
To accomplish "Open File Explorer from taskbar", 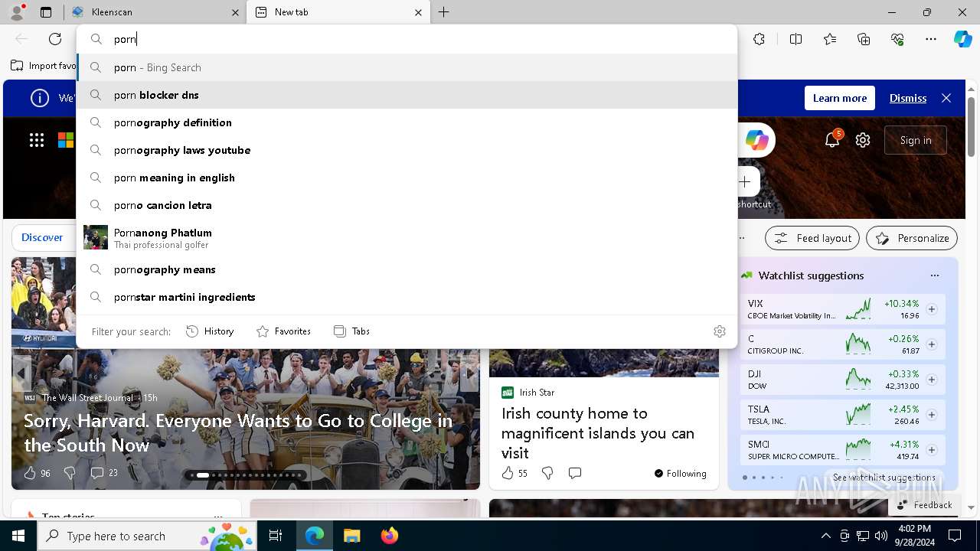I will click(351, 536).
